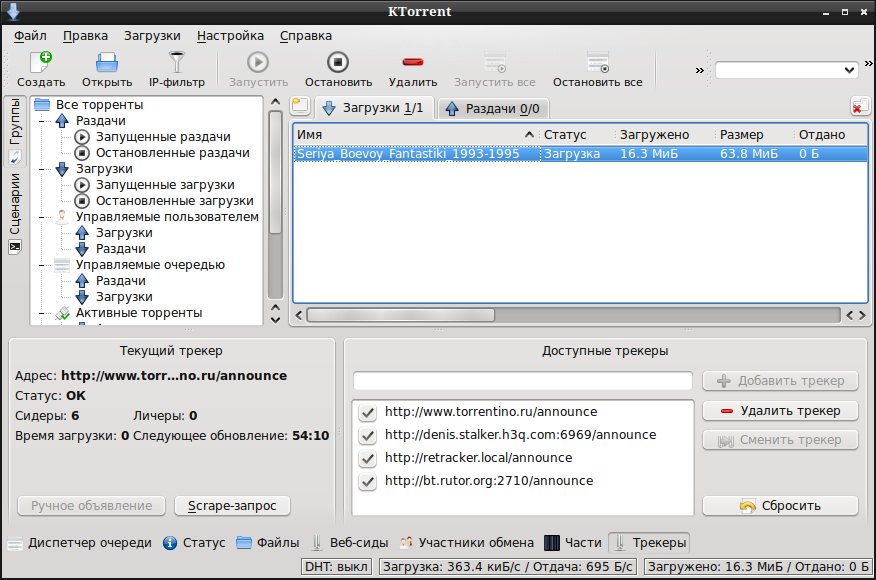Switch to the Загрузки 1/1 tab
876x580 pixels.
click(373, 108)
